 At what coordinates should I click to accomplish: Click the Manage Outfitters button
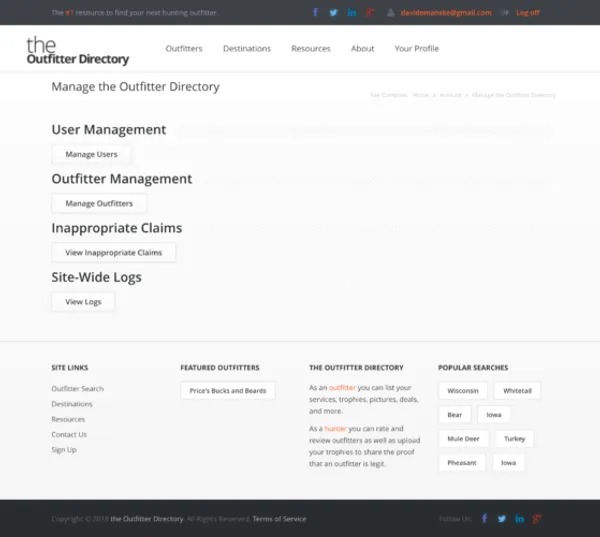coord(99,203)
